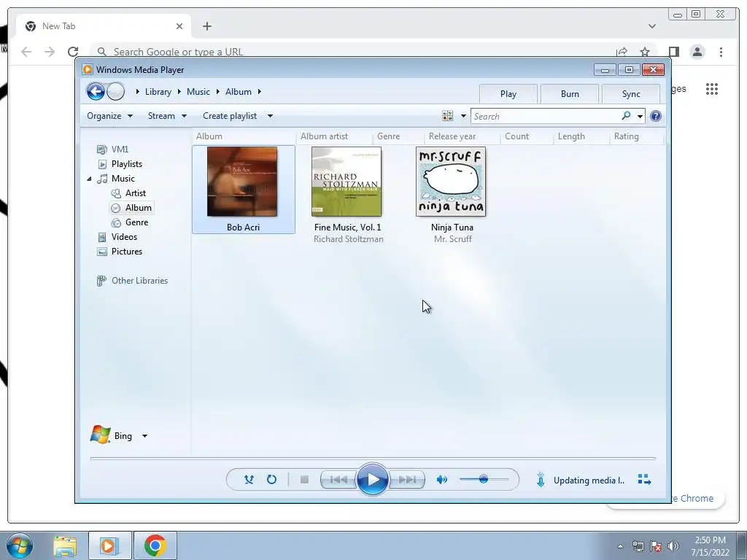Image resolution: width=747 pixels, height=560 pixels.
Task: Click the Bing online store icon
Action: 100,435
